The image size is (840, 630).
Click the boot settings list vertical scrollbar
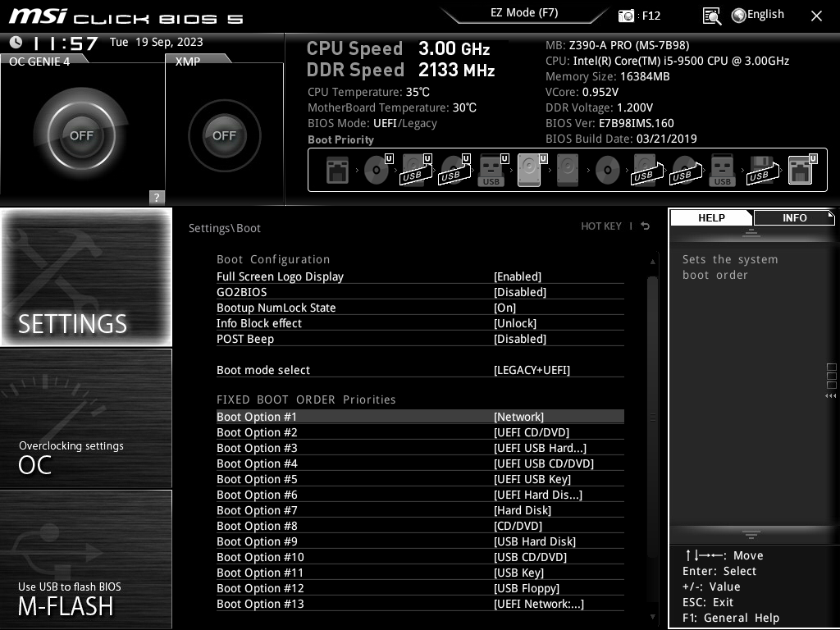653,410
